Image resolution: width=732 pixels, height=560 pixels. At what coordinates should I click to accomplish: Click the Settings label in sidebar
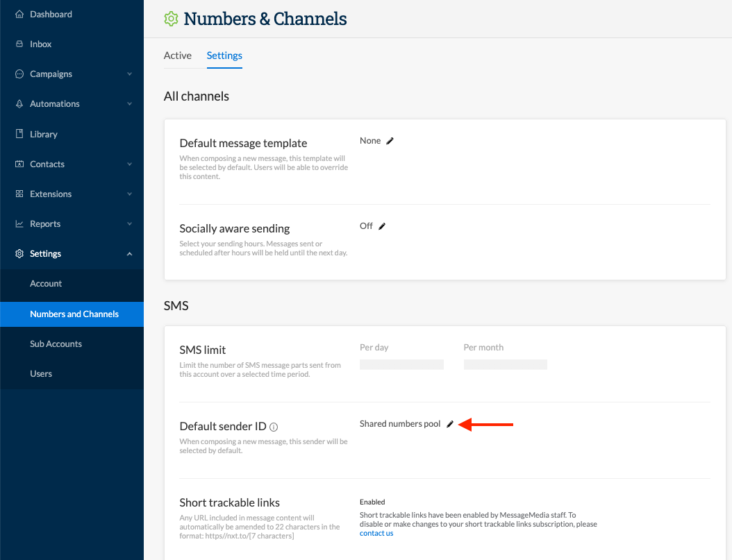pos(45,254)
